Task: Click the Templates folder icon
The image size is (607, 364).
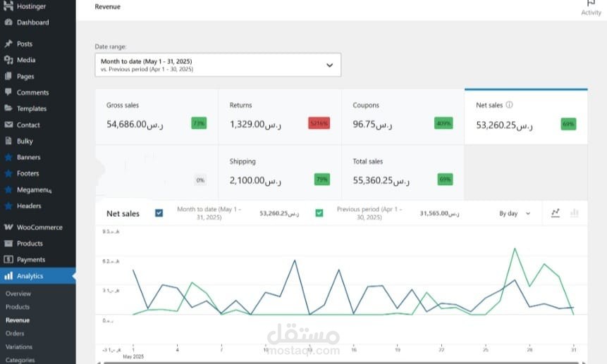Action: click(8, 108)
